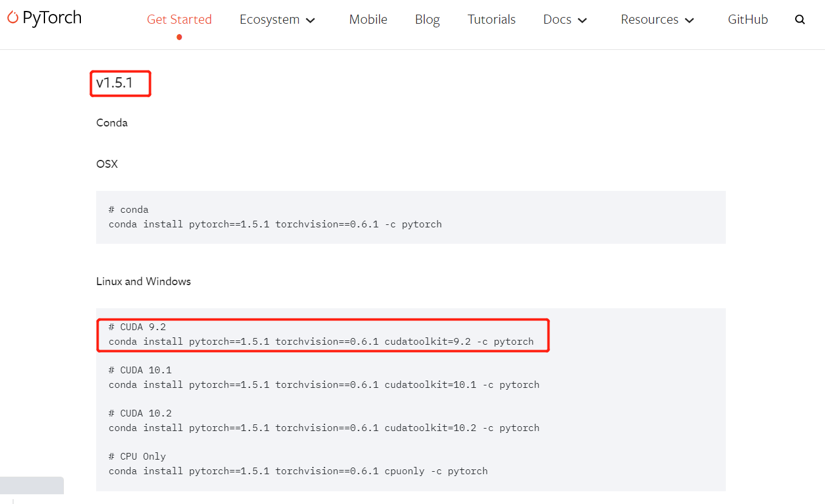Image resolution: width=825 pixels, height=504 pixels.
Task: Click the cudatoolkit=10.1 install command
Action: tap(324, 385)
